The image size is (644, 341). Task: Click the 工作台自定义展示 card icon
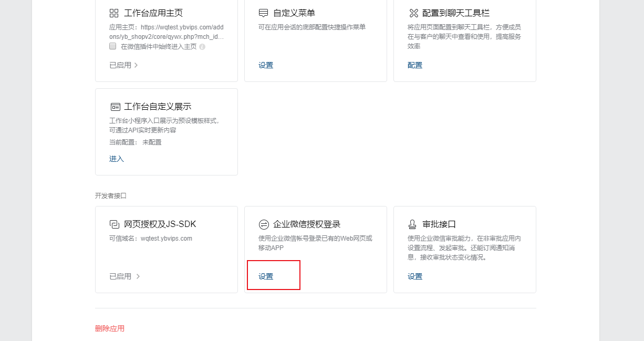115,107
